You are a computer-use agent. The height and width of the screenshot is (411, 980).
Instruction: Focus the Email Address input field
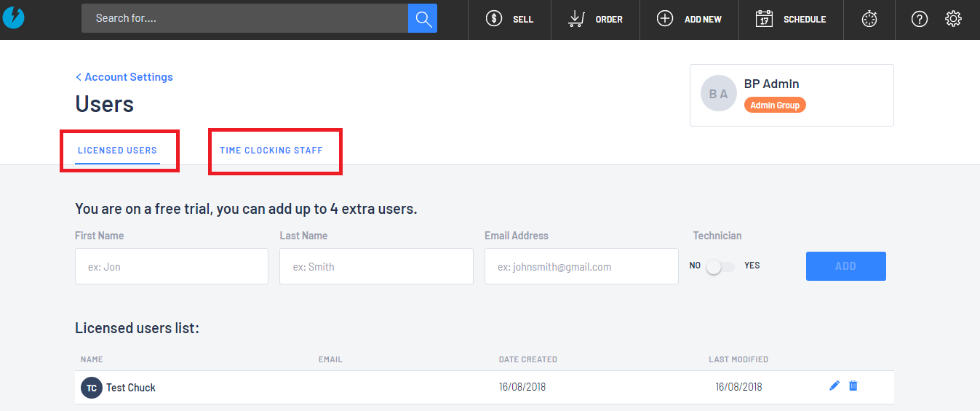tap(581, 266)
